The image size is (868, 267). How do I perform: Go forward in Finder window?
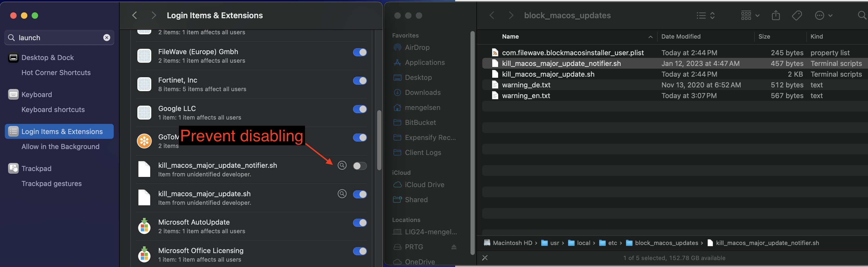511,16
